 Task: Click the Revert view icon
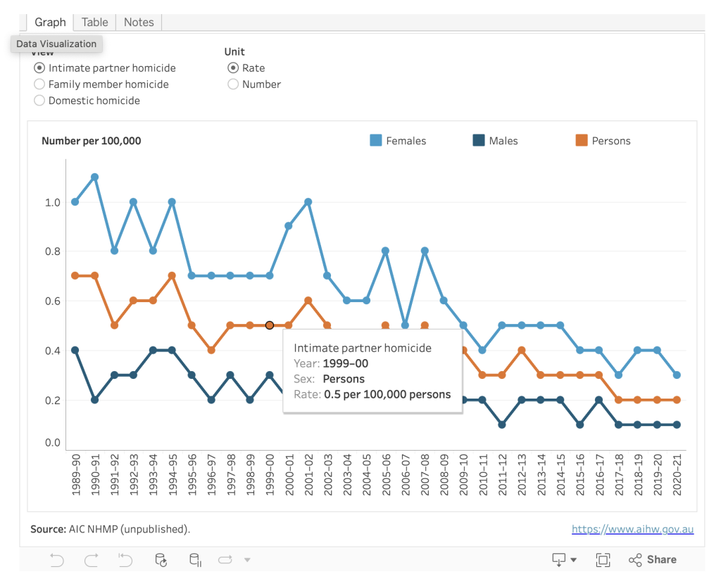click(x=125, y=560)
